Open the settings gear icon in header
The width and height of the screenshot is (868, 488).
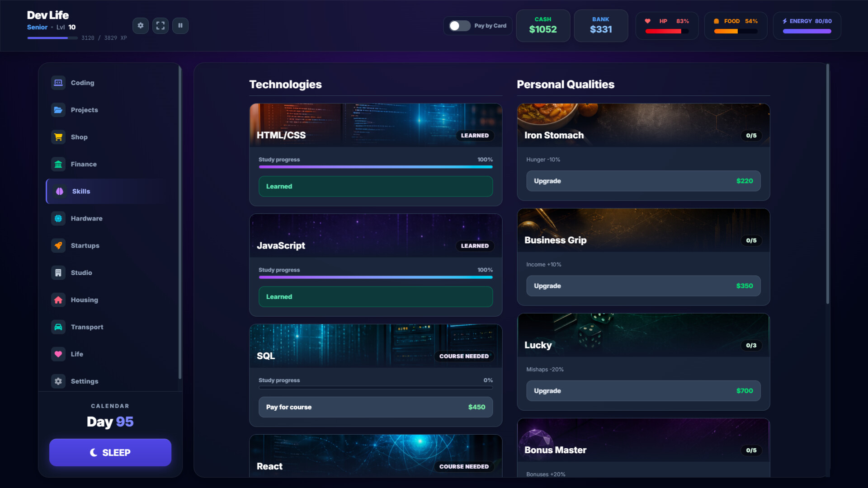(141, 26)
